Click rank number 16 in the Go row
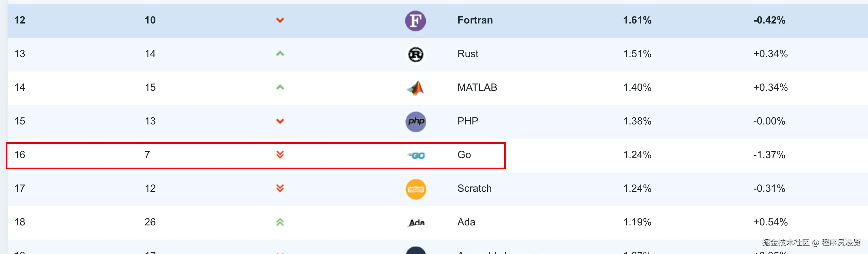 tap(19, 155)
